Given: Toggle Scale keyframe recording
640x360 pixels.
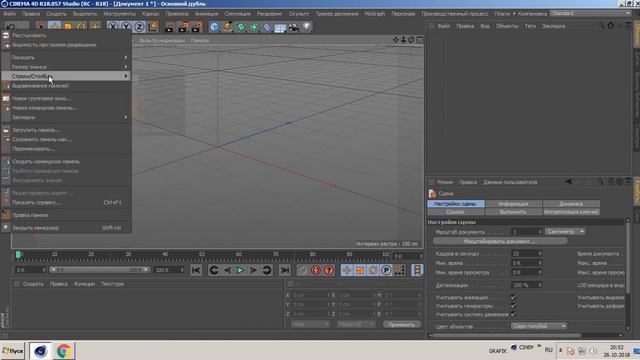Looking at the screenshot, I should [x=360, y=270].
